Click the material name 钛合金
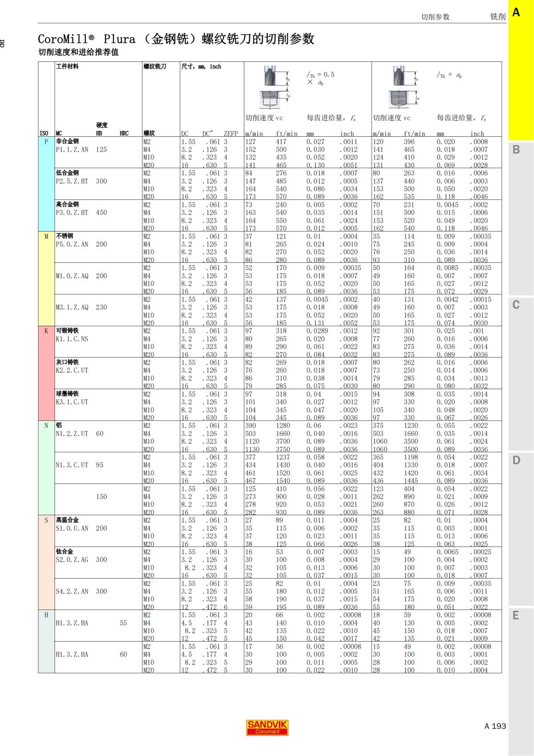 click(65, 552)
